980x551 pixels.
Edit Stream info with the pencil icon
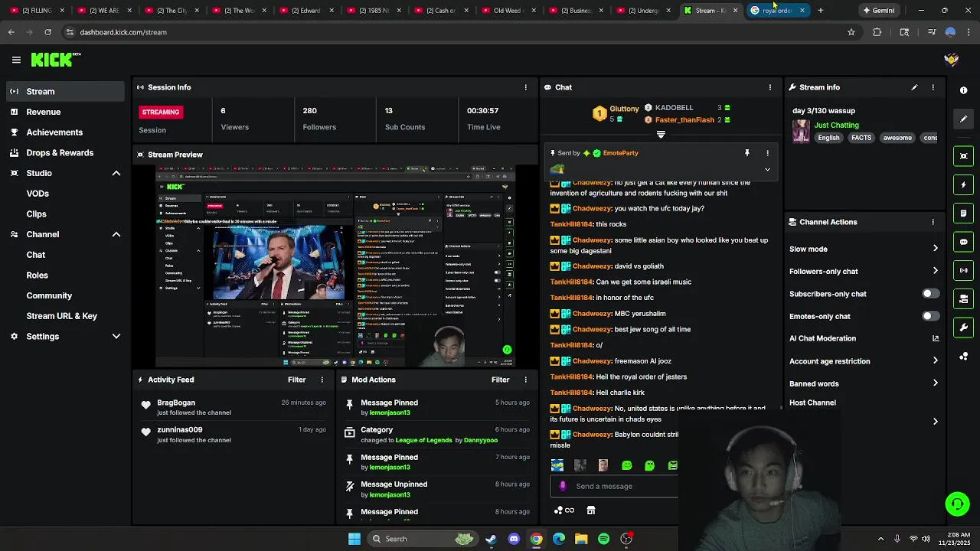click(914, 87)
